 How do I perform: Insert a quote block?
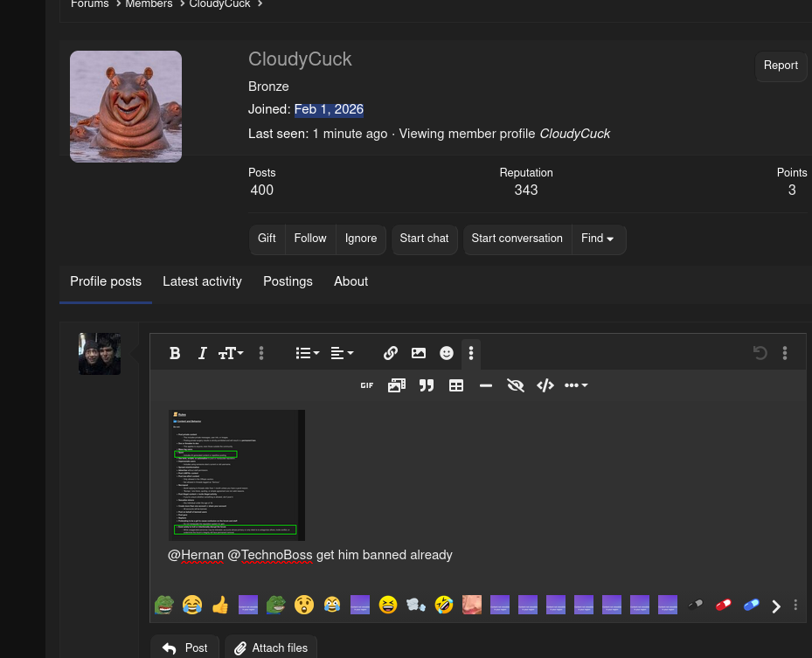(427, 385)
